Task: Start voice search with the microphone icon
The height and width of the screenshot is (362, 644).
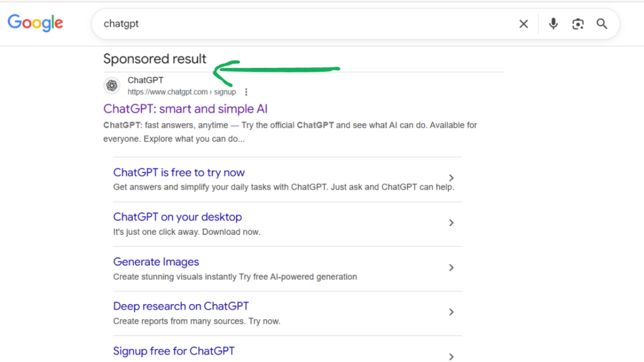Action: pos(553,24)
